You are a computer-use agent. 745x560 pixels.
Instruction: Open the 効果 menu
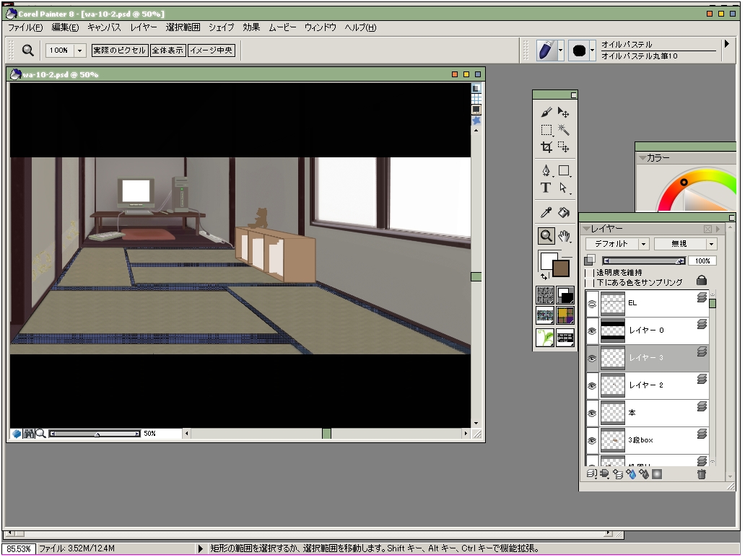pyautogui.click(x=251, y=27)
